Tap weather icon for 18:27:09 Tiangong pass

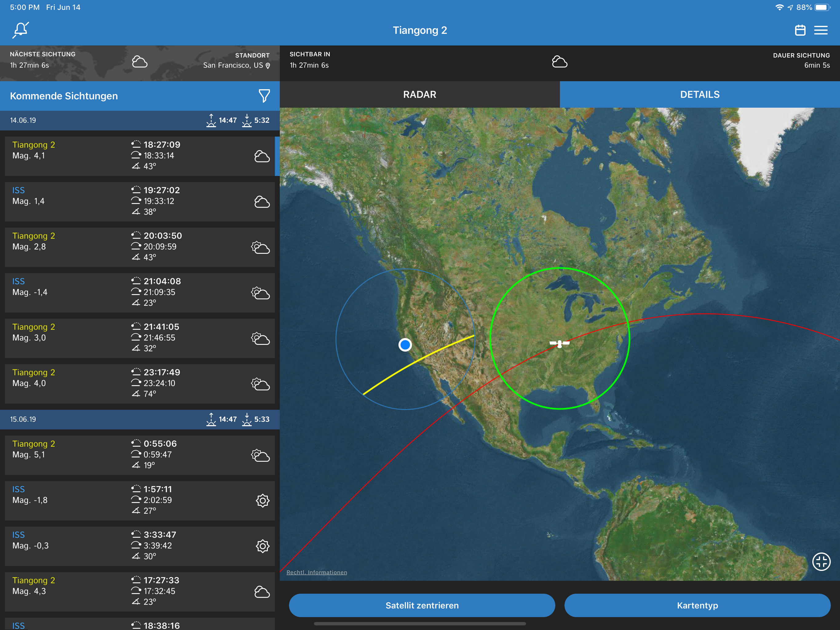[x=262, y=156]
